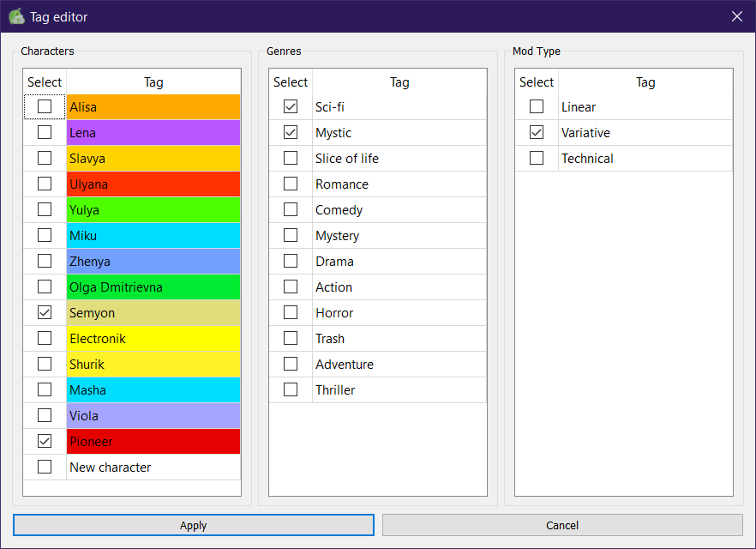The height and width of the screenshot is (549, 756).
Task: Select the orange Alisa tag cell
Action: [153, 106]
